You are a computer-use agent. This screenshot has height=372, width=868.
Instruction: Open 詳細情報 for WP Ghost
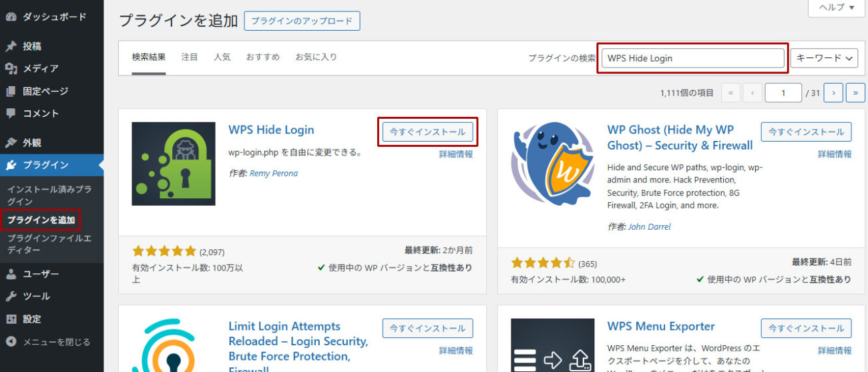pos(835,154)
